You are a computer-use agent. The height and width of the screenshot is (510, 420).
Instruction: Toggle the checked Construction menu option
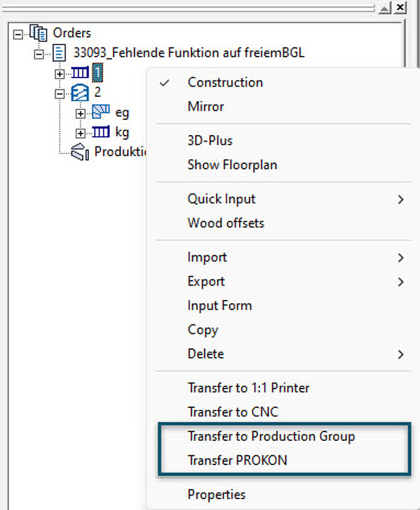coord(225,82)
